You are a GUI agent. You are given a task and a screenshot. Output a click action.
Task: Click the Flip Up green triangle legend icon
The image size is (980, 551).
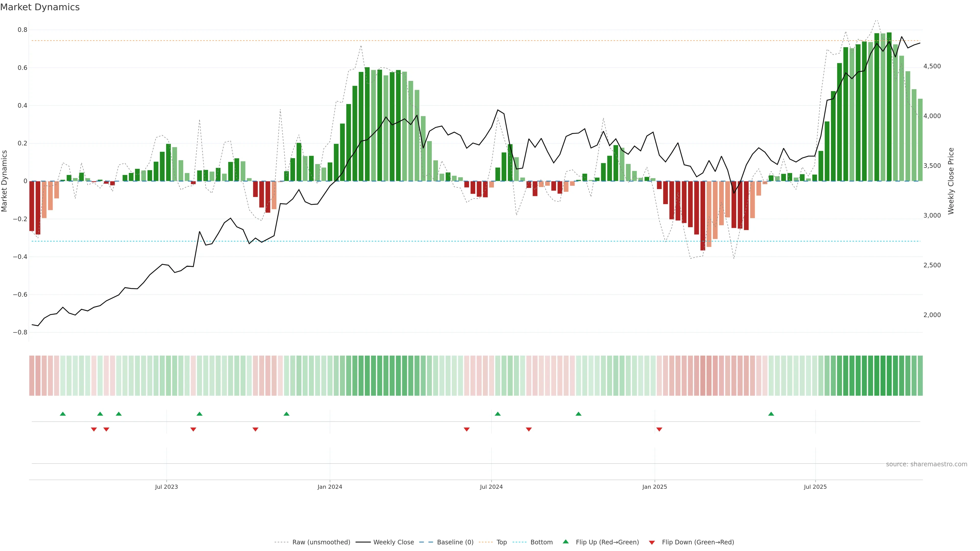coord(566,542)
